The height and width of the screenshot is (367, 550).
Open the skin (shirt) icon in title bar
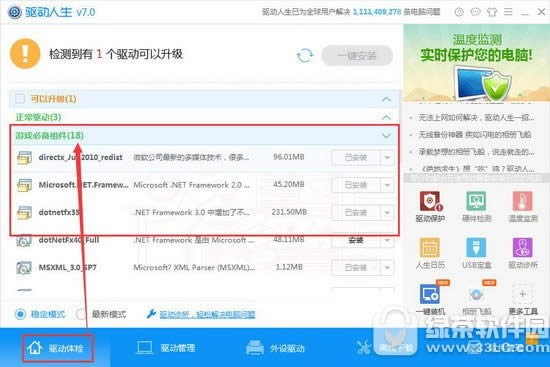pos(492,12)
